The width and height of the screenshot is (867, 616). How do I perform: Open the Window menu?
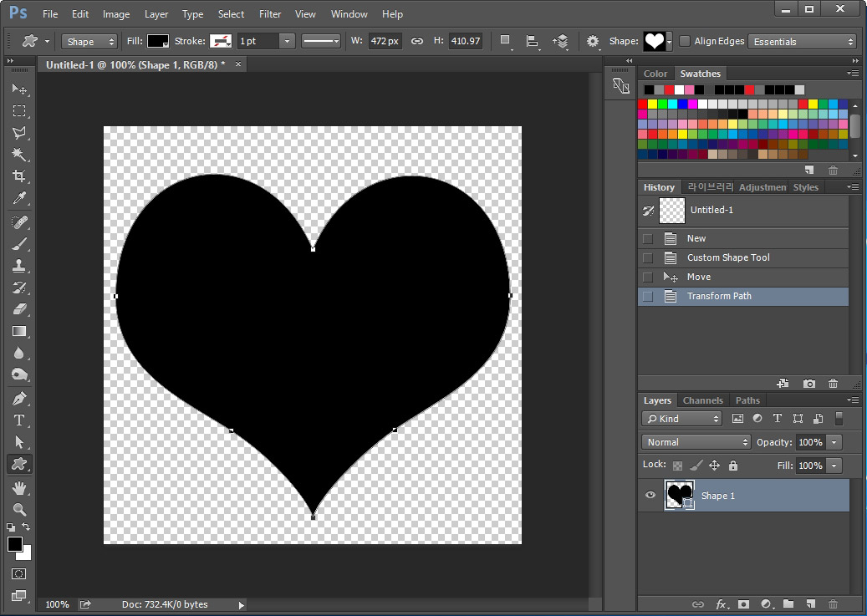pos(349,14)
